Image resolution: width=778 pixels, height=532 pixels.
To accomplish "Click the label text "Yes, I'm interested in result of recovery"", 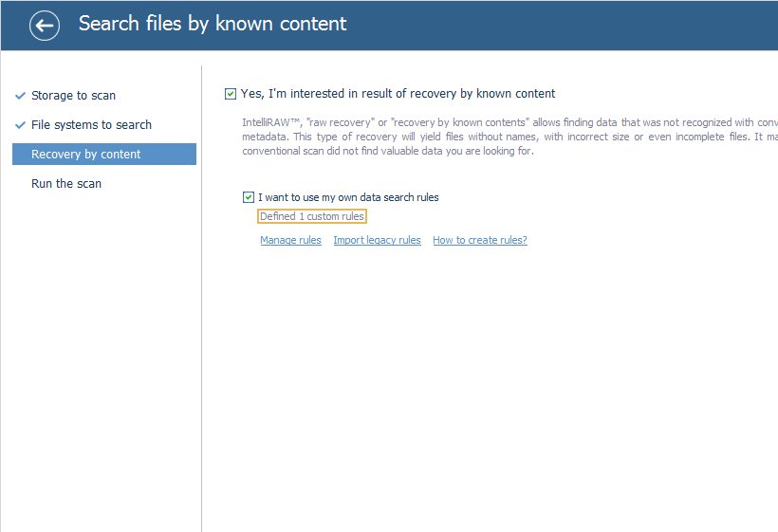I will pyautogui.click(x=398, y=94).
